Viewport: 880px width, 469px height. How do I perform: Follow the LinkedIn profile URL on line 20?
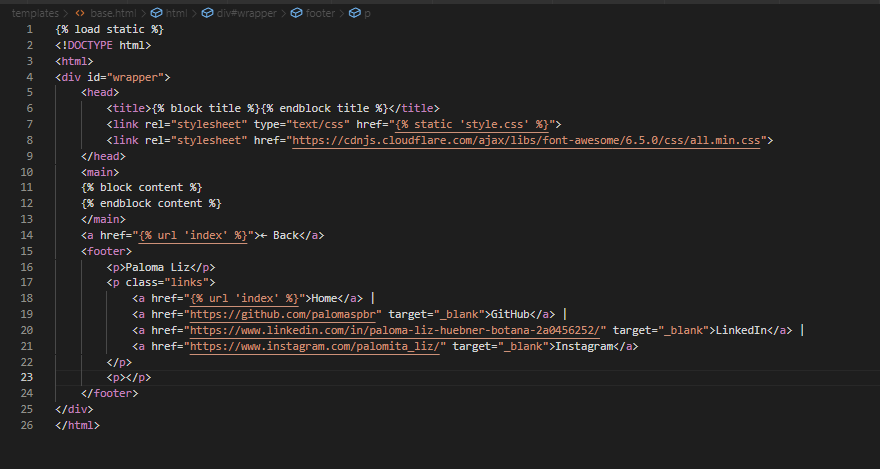[397, 330]
